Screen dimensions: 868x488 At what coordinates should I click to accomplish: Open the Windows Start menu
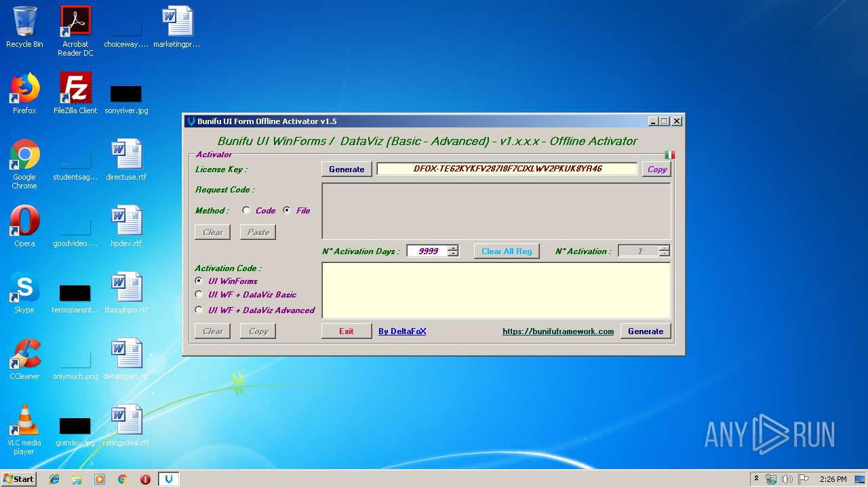coord(19,479)
